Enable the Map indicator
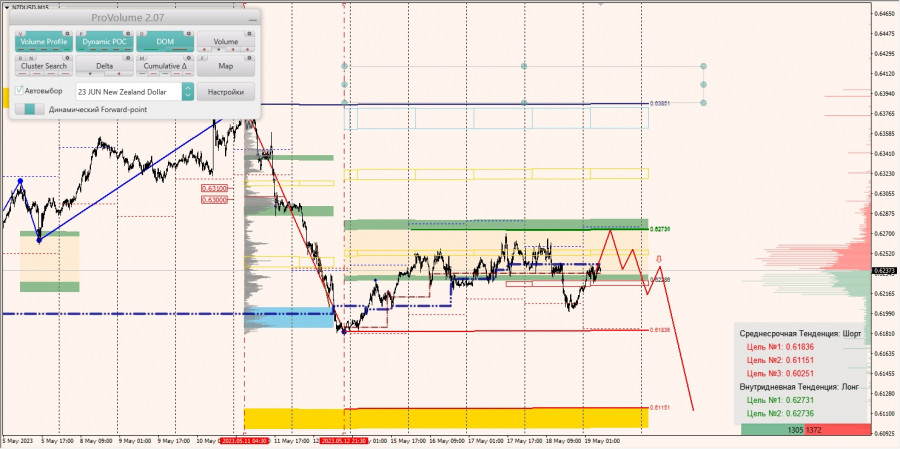The height and width of the screenshot is (449, 900). [x=226, y=66]
